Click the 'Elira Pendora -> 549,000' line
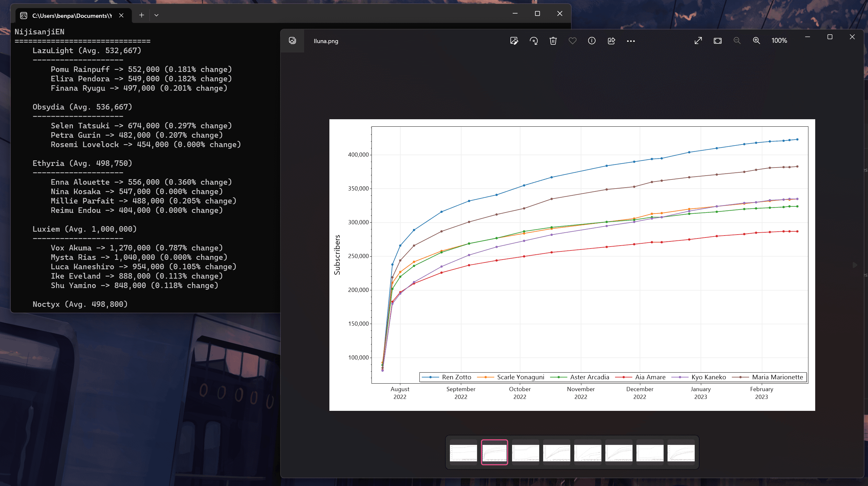 (x=141, y=79)
